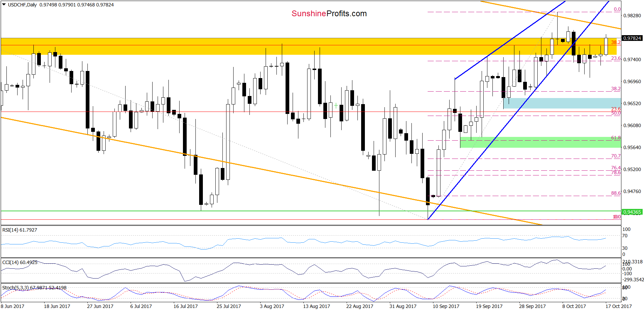Select the 0.96960 price axis label

pos(632,81)
